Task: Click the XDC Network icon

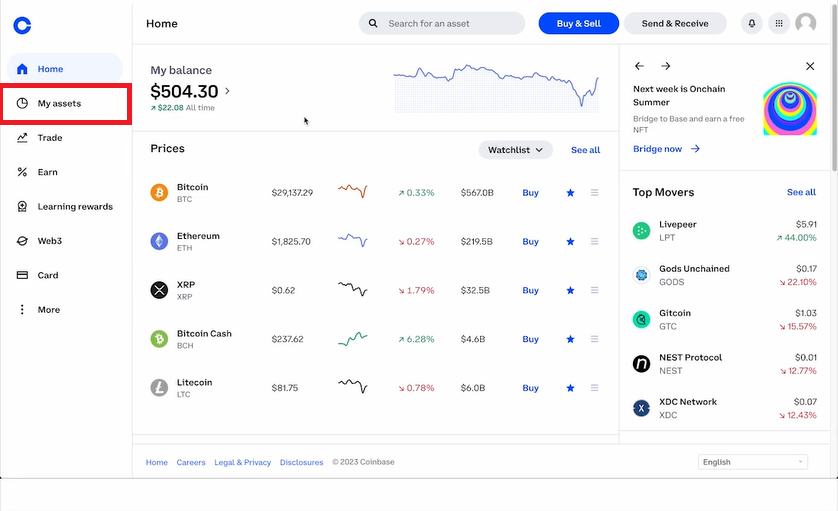Action: [641, 408]
